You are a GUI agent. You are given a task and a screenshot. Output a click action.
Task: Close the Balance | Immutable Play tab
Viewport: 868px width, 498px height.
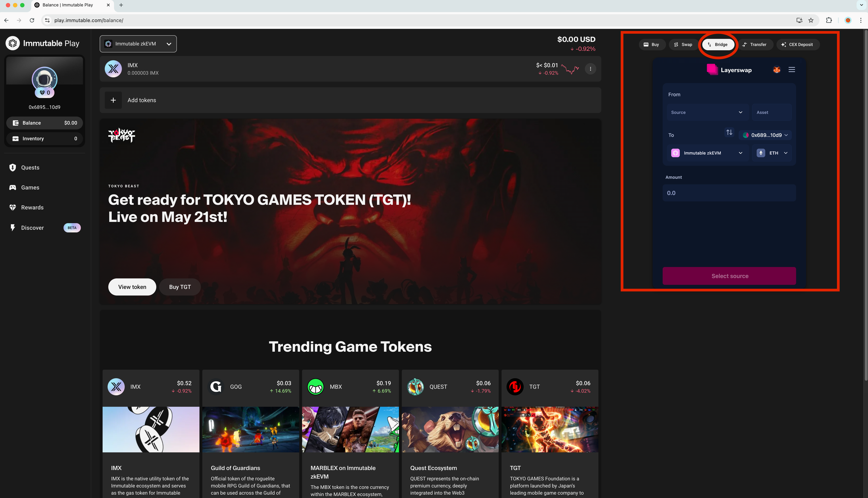click(x=108, y=5)
